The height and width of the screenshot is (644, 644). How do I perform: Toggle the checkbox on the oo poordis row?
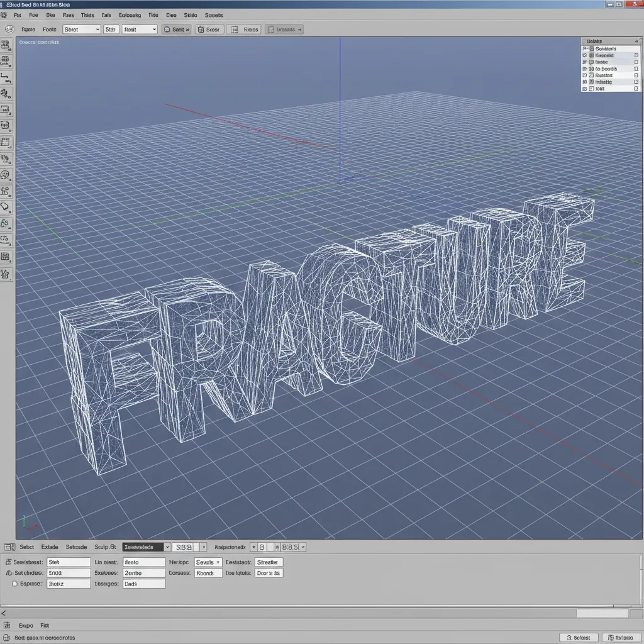coord(636,69)
